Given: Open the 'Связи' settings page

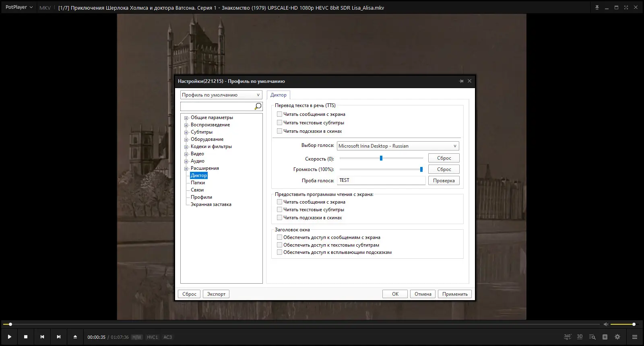Looking at the screenshot, I should point(197,190).
